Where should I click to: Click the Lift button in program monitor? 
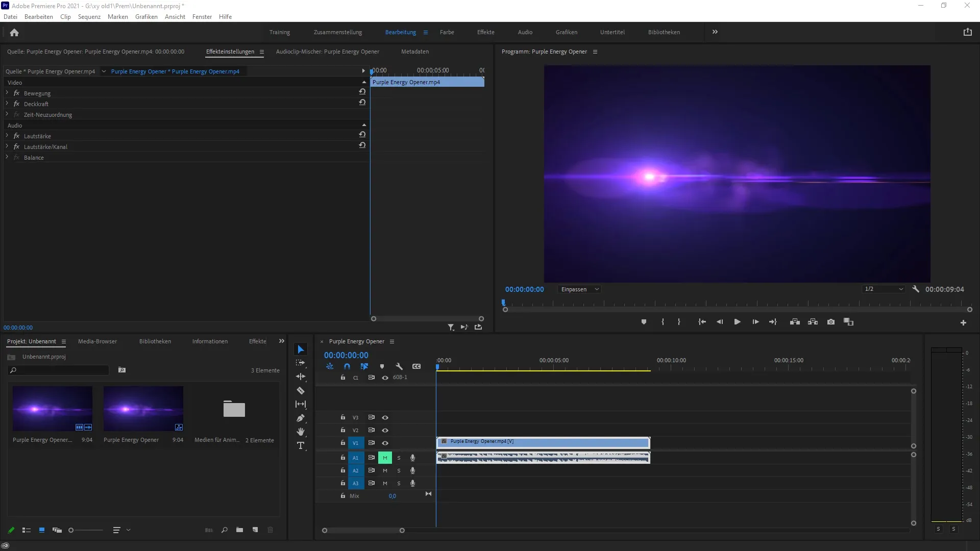(x=795, y=322)
